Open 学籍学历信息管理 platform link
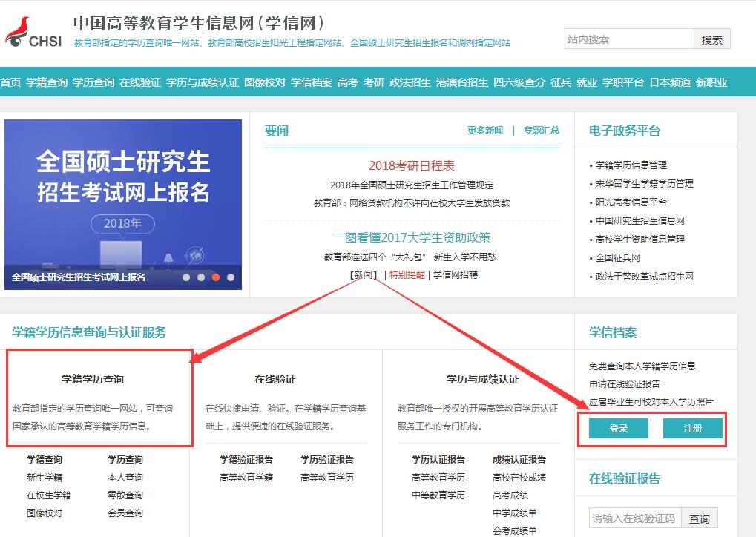Image resolution: width=756 pixels, height=537 pixels. pyautogui.click(x=631, y=165)
